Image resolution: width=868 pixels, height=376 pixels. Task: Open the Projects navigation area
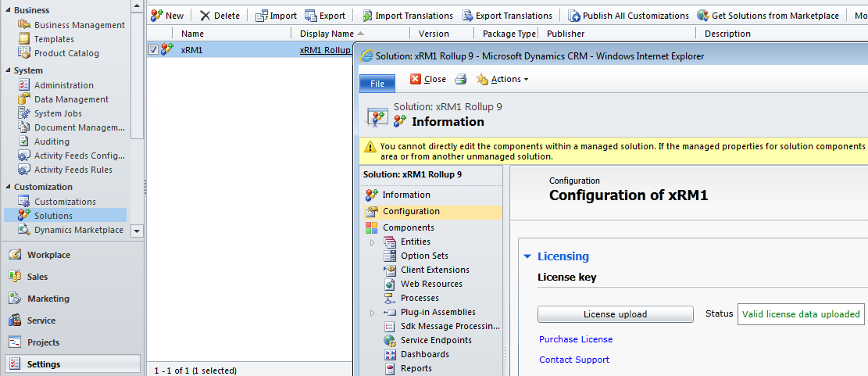(x=72, y=342)
